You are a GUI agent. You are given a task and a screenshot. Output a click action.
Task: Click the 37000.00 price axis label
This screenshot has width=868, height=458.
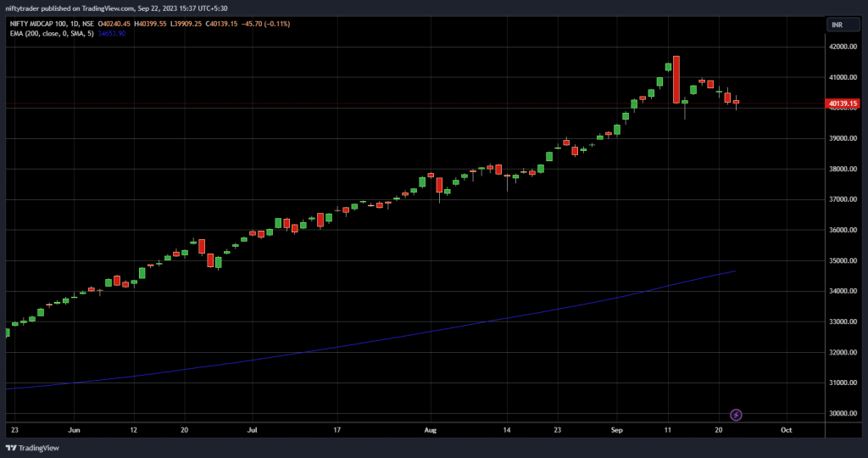[x=843, y=199]
